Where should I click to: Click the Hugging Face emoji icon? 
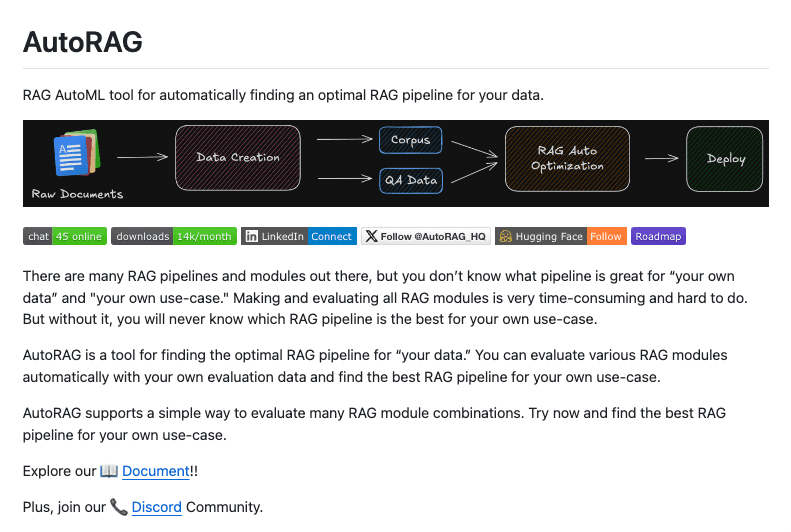505,236
